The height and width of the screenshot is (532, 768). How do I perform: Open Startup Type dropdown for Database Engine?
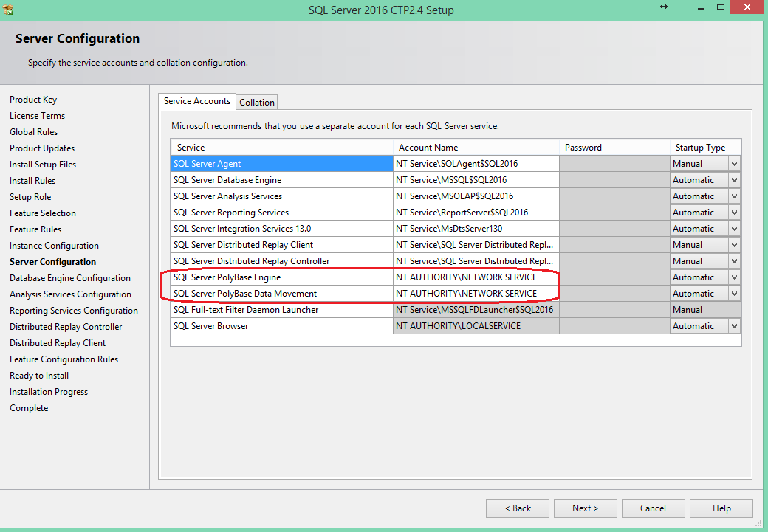(x=734, y=180)
